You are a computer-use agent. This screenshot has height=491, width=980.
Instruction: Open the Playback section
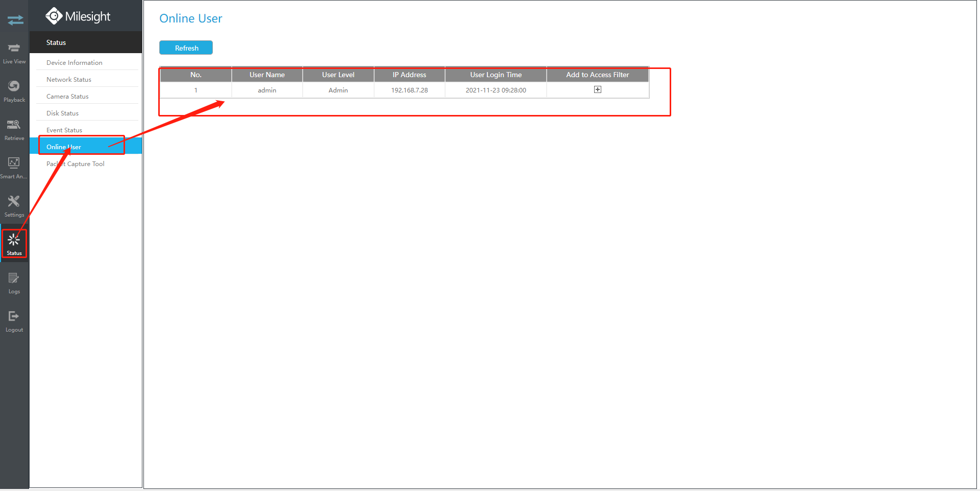click(14, 91)
